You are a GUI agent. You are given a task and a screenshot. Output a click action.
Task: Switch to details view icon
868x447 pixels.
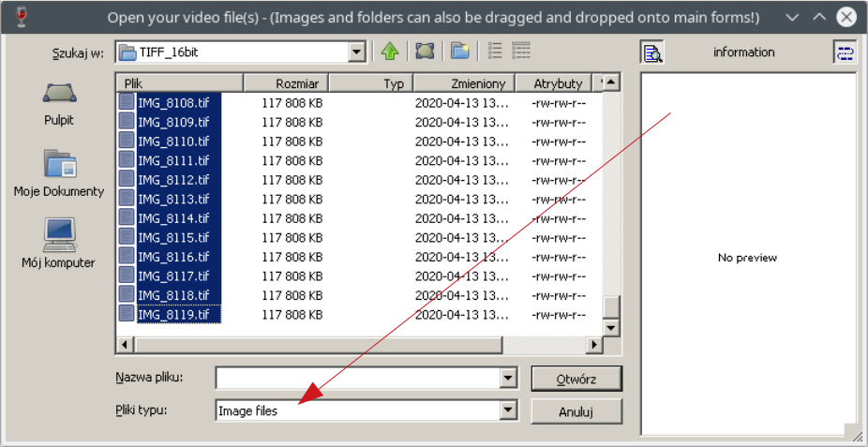[521, 51]
